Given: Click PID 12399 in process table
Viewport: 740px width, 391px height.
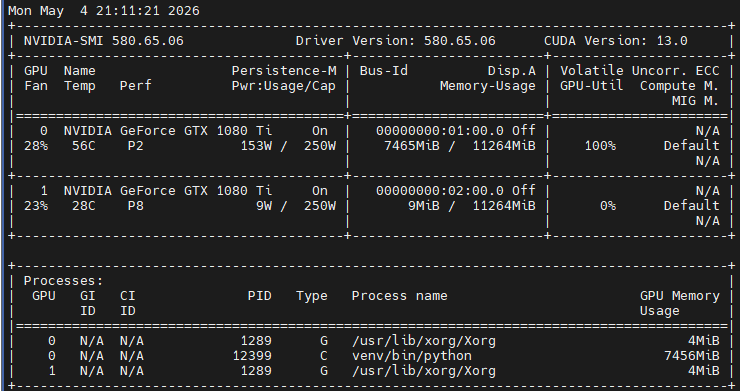Looking at the screenshot, I should point(252,356).
